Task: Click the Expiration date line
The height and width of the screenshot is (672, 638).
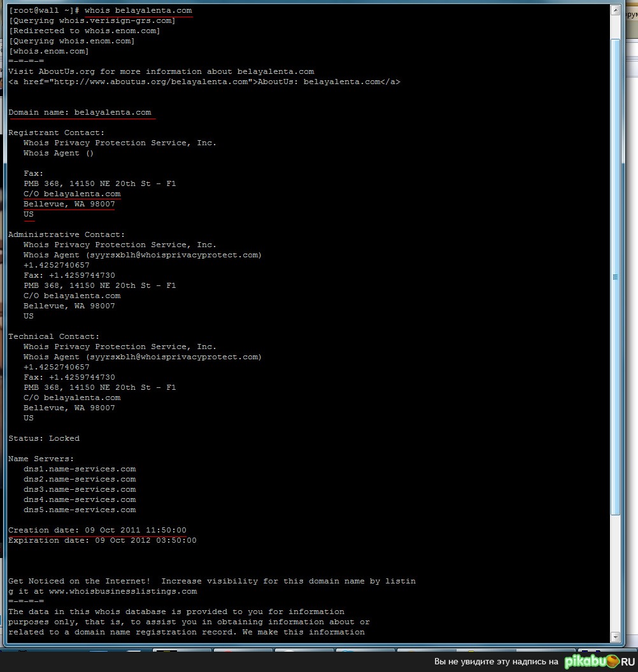Action: coord(102,541)
